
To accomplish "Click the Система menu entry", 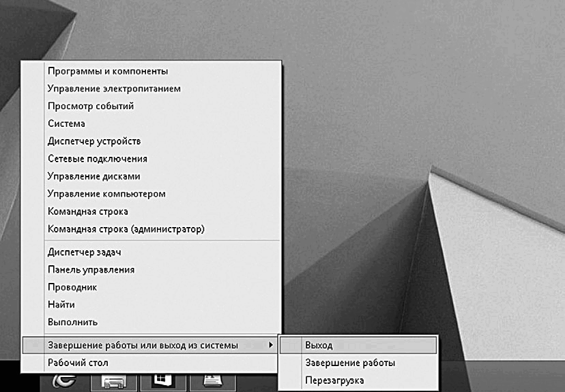I will pyautogui.click(x=66, y=124).
